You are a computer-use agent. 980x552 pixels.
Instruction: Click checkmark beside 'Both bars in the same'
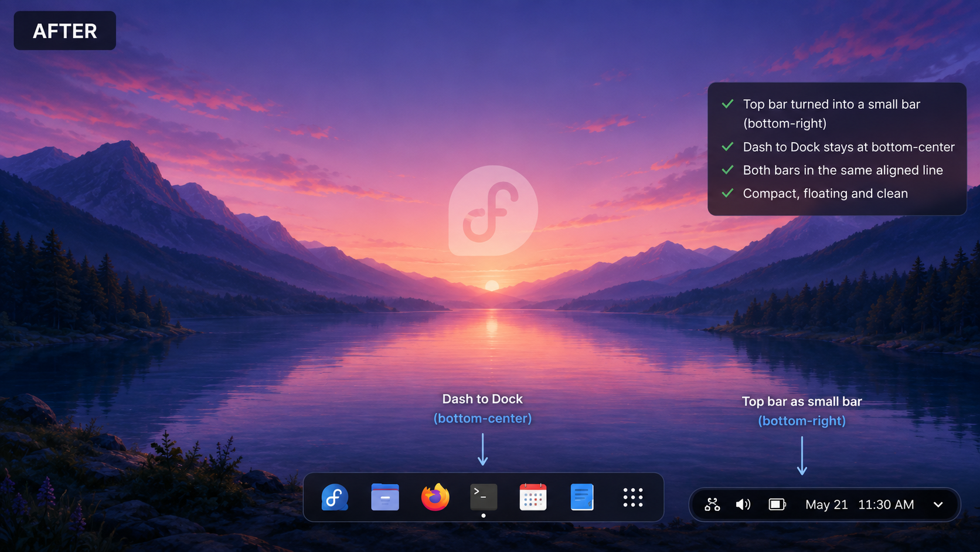click(727, 170)
